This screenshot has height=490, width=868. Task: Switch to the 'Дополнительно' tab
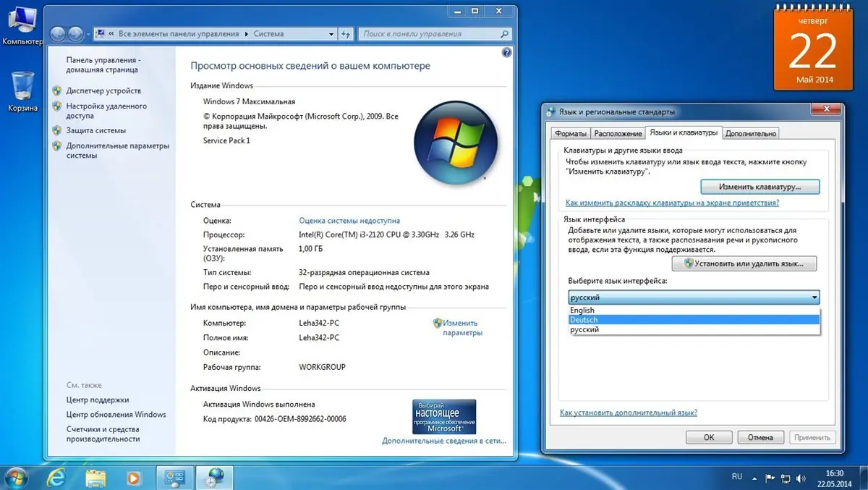click(751, 133)
